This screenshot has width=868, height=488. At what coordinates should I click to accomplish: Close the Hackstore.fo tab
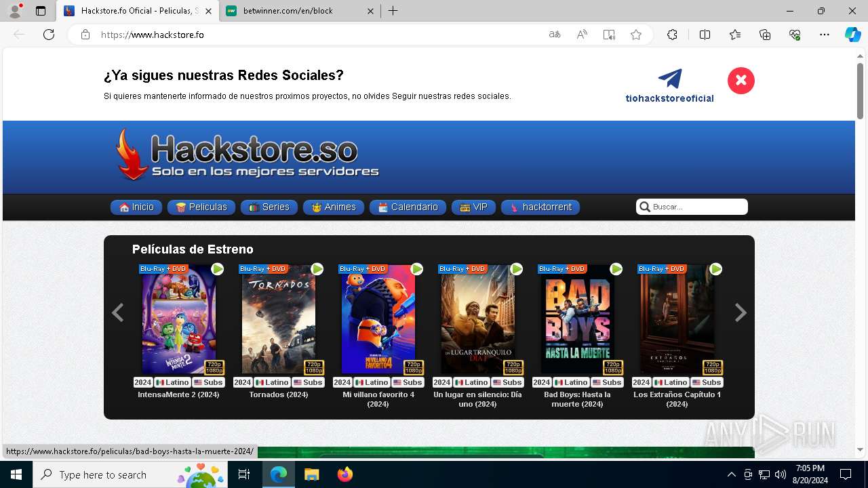coord(208,11)
